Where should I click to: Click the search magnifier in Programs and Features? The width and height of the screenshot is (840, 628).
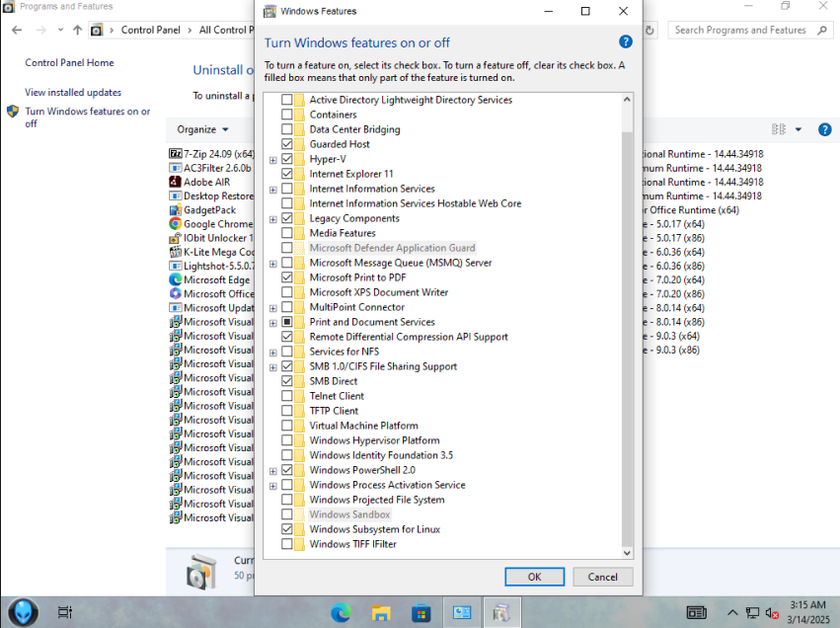click(x=822, y=30)
